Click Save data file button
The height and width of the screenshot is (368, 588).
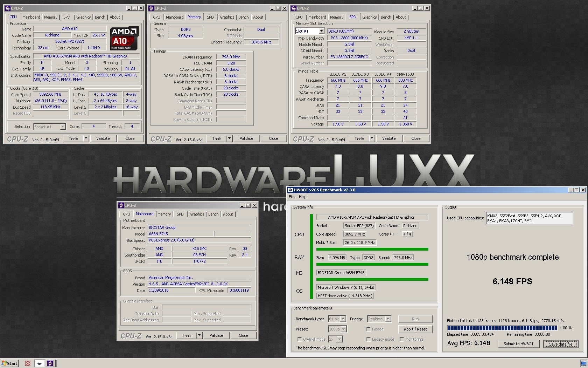pyautogui.click(x=561, y=344)
